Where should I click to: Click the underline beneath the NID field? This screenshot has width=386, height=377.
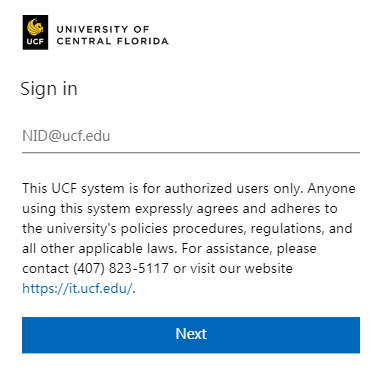tap(191, 153)
